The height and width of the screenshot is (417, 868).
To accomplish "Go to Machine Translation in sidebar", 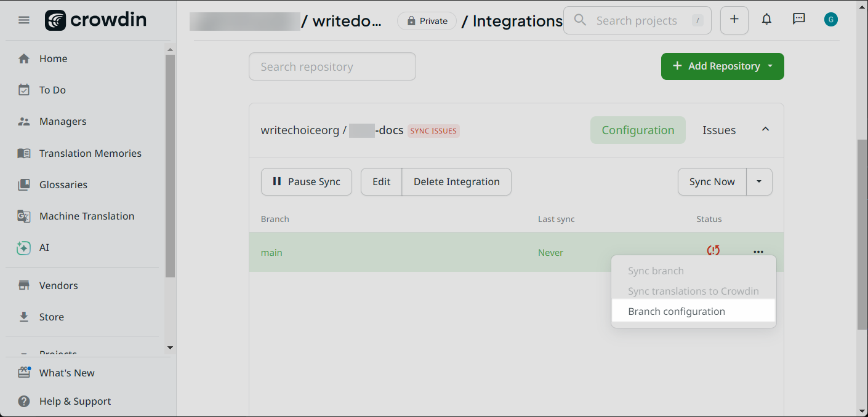I will tap(86, 216).
